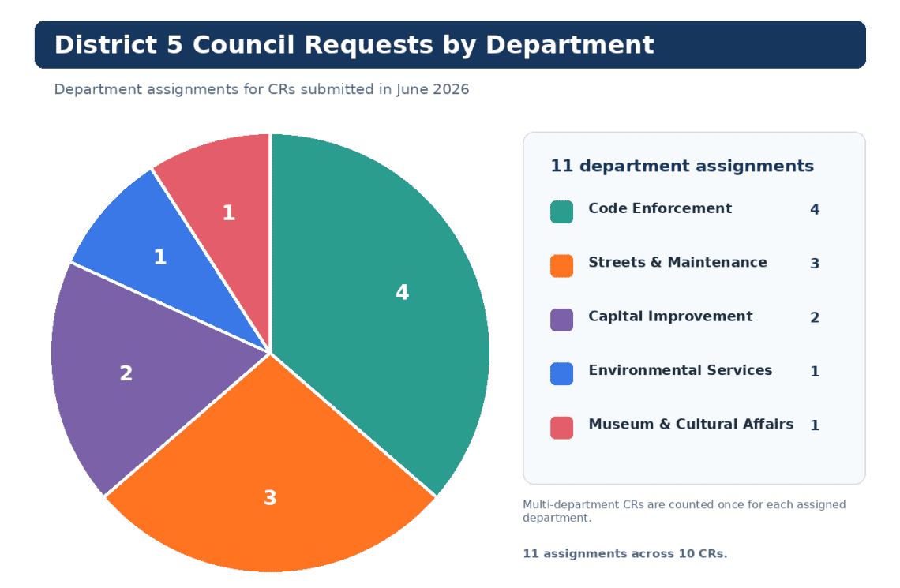Click the 'Streets & Maintenance' legend label
900x588 pixels.
(x=677, y=262)
